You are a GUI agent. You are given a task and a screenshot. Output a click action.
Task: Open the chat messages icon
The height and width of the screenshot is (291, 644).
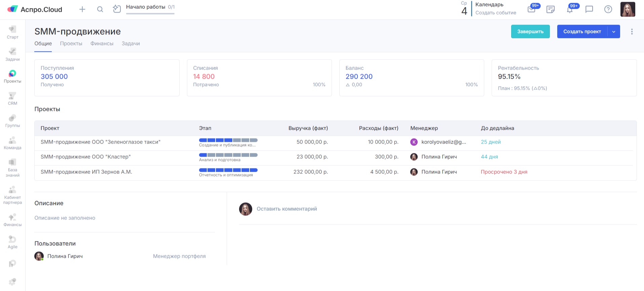[589, 9]
